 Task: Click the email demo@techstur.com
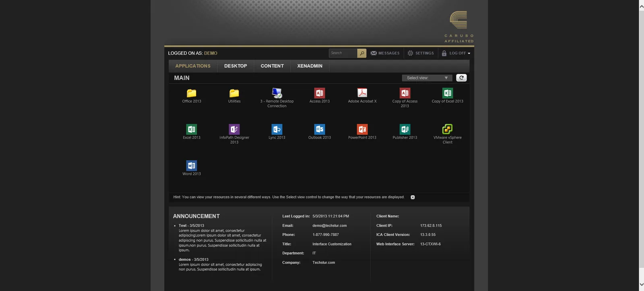tap(330, 226)
